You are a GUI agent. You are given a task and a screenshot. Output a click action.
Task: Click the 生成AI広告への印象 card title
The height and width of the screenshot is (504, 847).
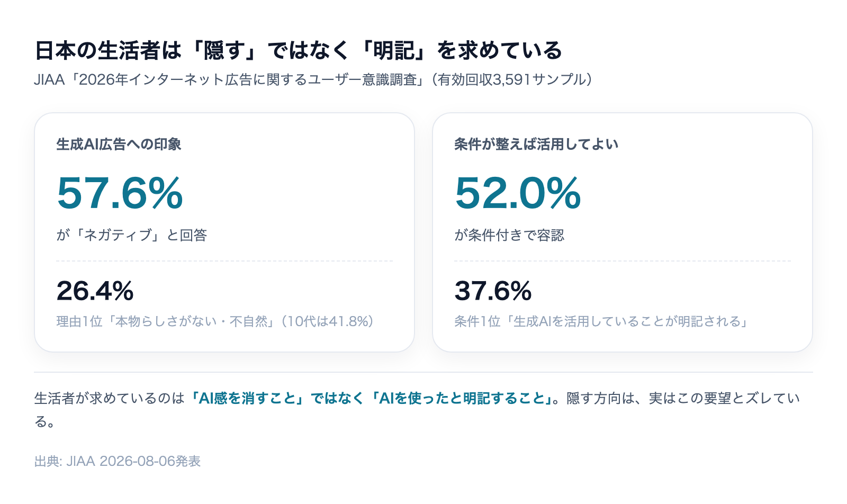[119, 144]
